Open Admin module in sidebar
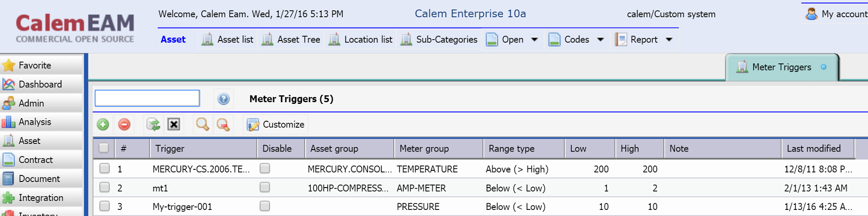The height and width of the screenshot is (216, 868). pos(41,103)
